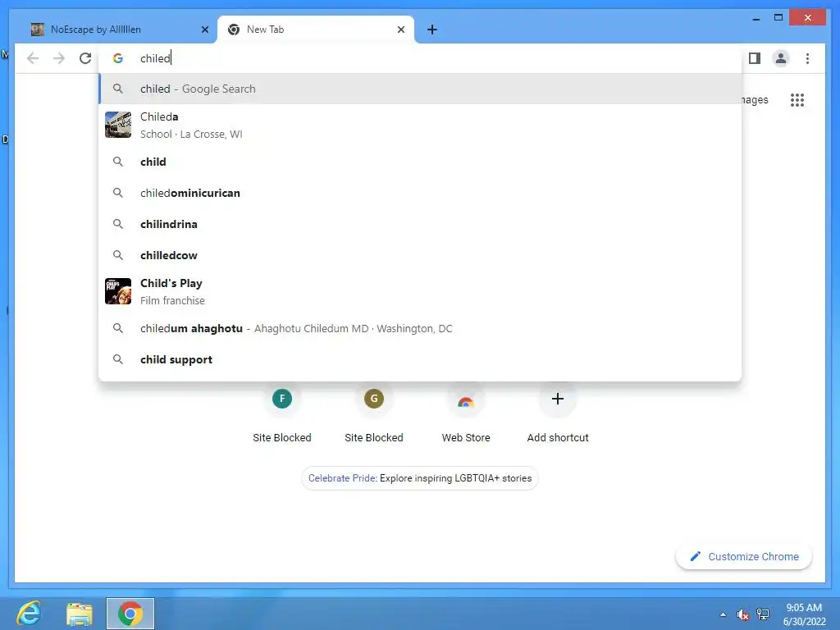Launch Internet Explorer from taskbar

(29, 614)
